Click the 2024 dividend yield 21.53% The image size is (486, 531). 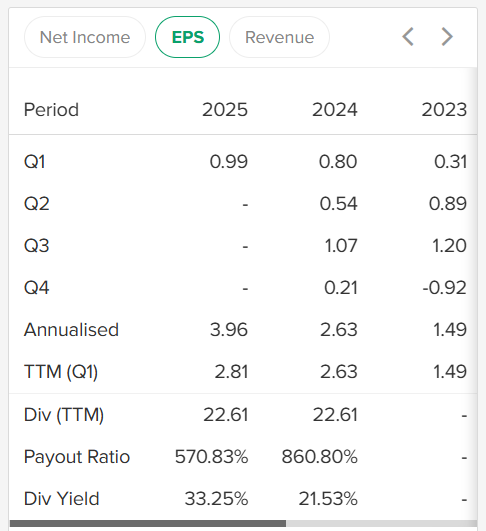coord(328,498)
